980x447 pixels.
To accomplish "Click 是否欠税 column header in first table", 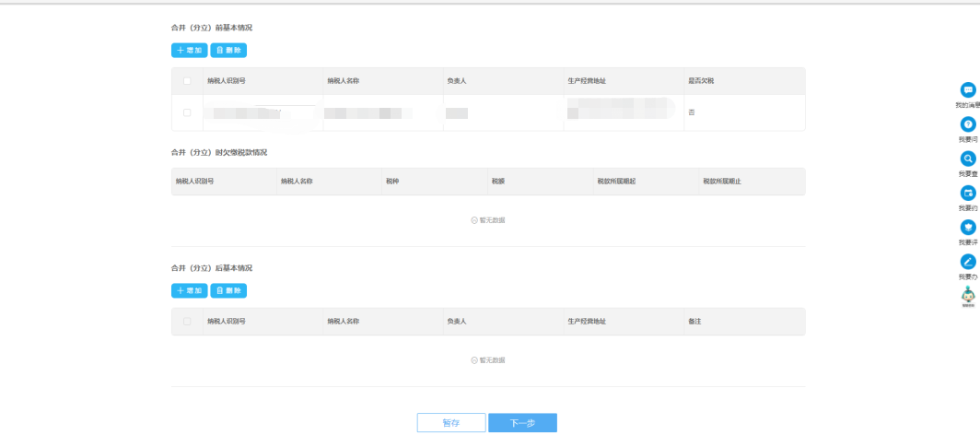I will coord(701,81).
